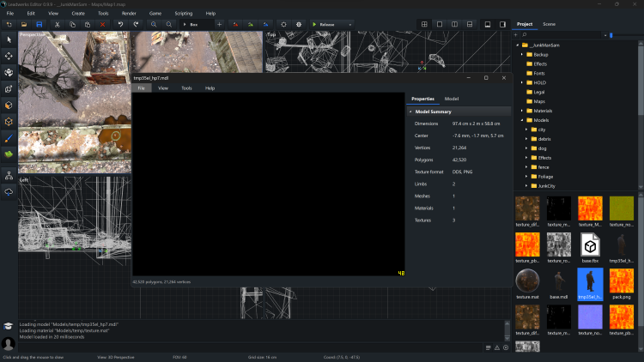Click the Save (floppy disk) toolbar icon
Image resolution: width=644 pixels, height=362 pixels.
[x=39, y=24]
